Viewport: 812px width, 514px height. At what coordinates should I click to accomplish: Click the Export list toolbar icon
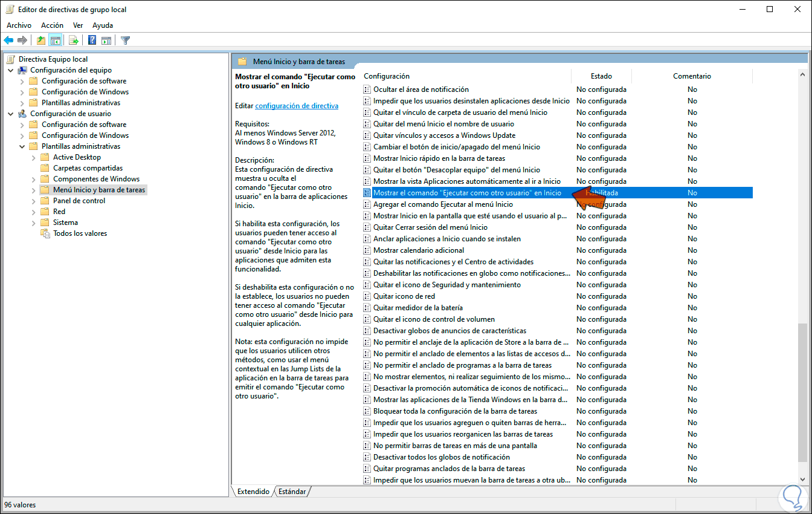[x=73, y=41]
